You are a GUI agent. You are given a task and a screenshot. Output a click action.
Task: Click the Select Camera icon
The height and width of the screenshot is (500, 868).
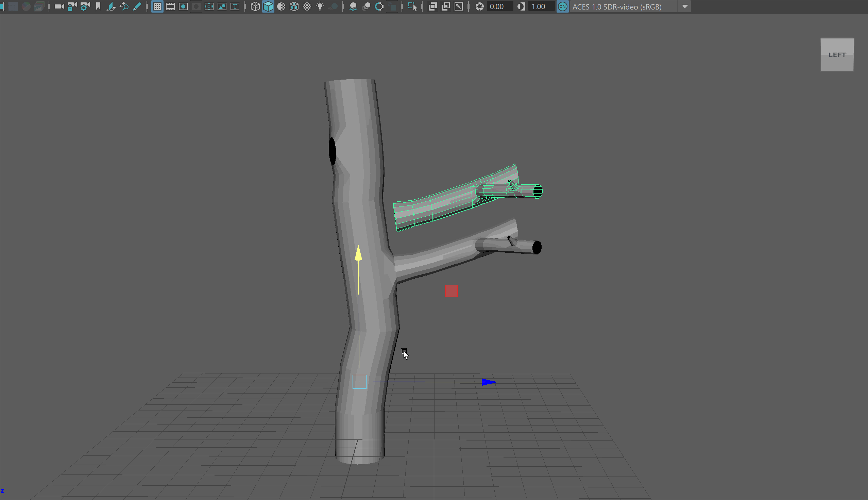(x=59, y=6)
